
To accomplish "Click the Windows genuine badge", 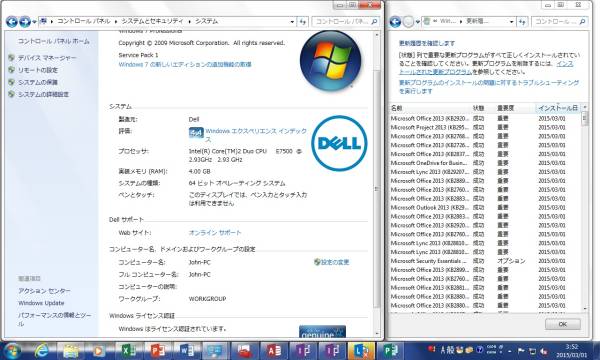I will (322, 331).
